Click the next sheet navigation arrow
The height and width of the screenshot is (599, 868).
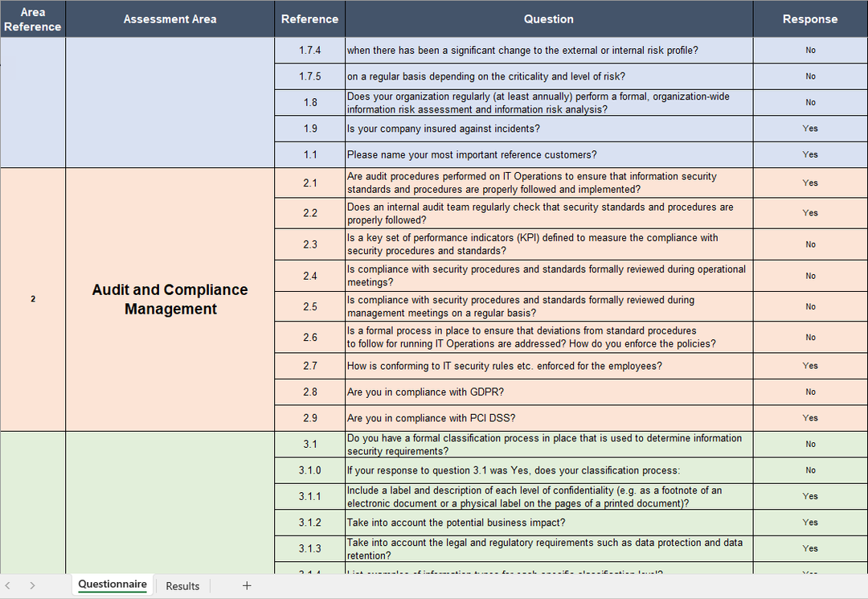[x=32, y=585]
